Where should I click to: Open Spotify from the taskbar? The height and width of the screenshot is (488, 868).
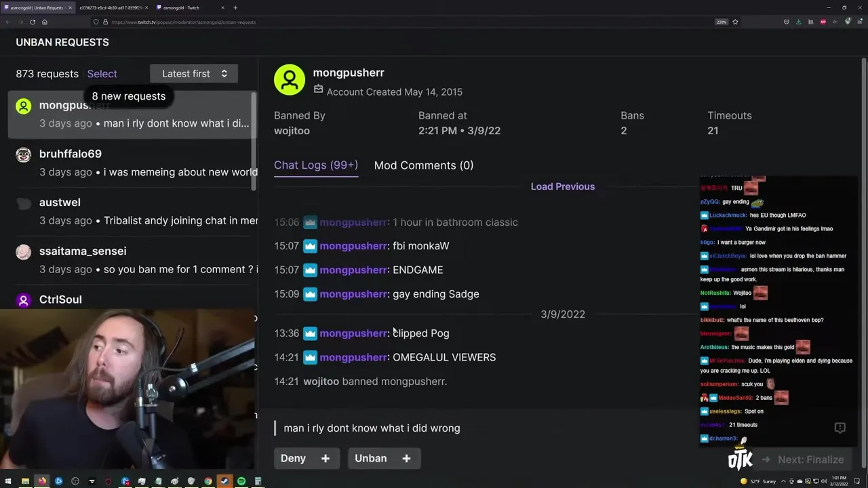[241, 481]
